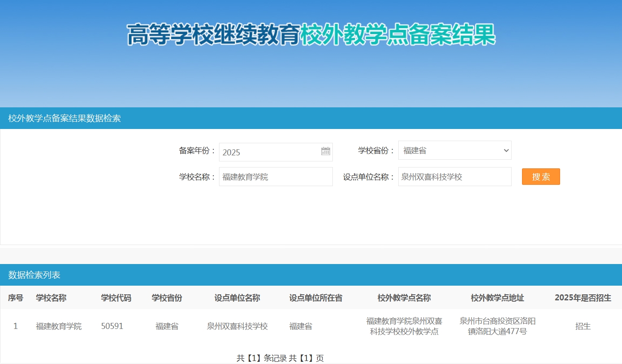Select the 设点单位所在省 column header
Screen dimensions: 622x364
316,298
